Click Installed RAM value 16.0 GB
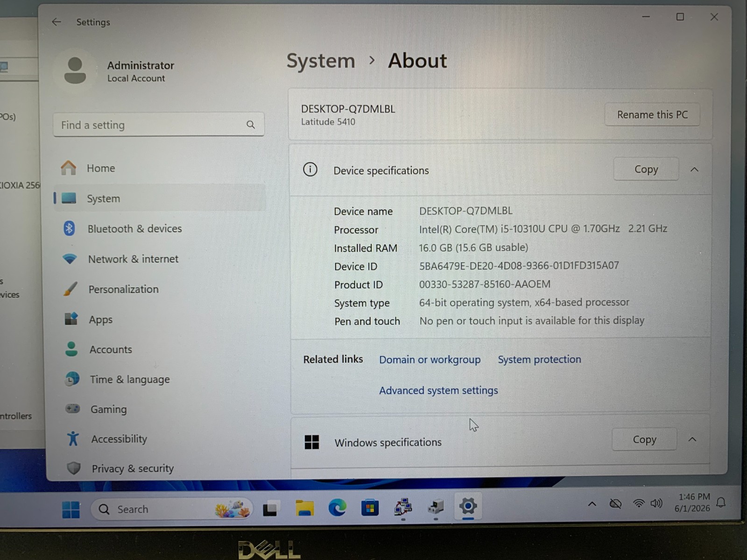This screenshot has height=560, width=747. point(473,247)
